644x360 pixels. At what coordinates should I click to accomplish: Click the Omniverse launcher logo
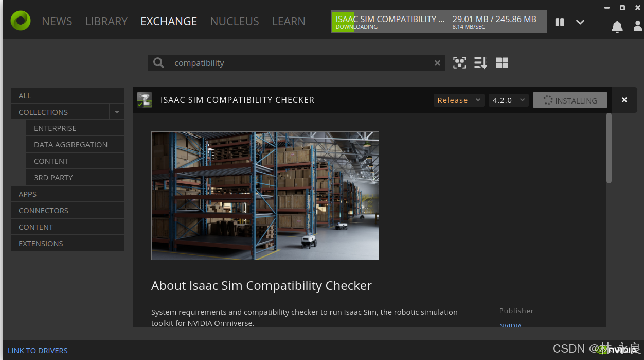coord(21,21)
